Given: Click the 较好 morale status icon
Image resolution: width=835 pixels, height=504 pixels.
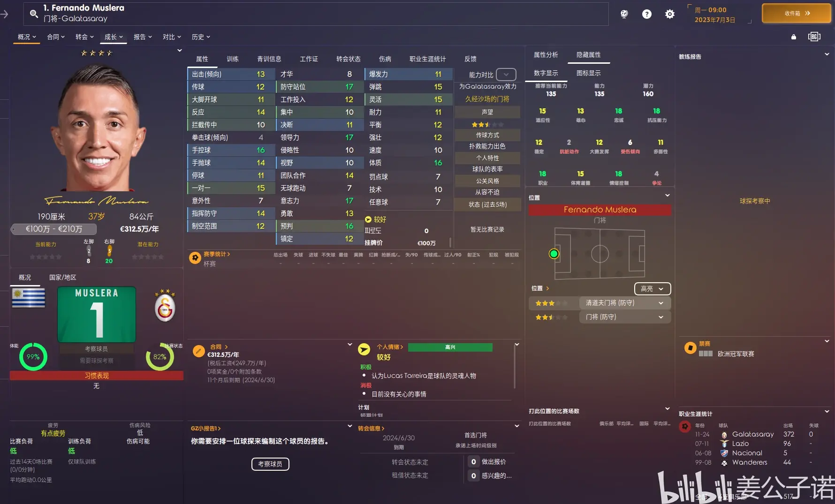Looking at the screenshot, I should pyautogui.click(x=368, y=219).
